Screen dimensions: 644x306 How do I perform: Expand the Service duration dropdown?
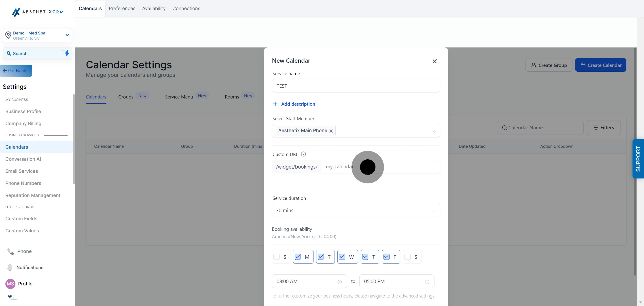click(356, 210)
